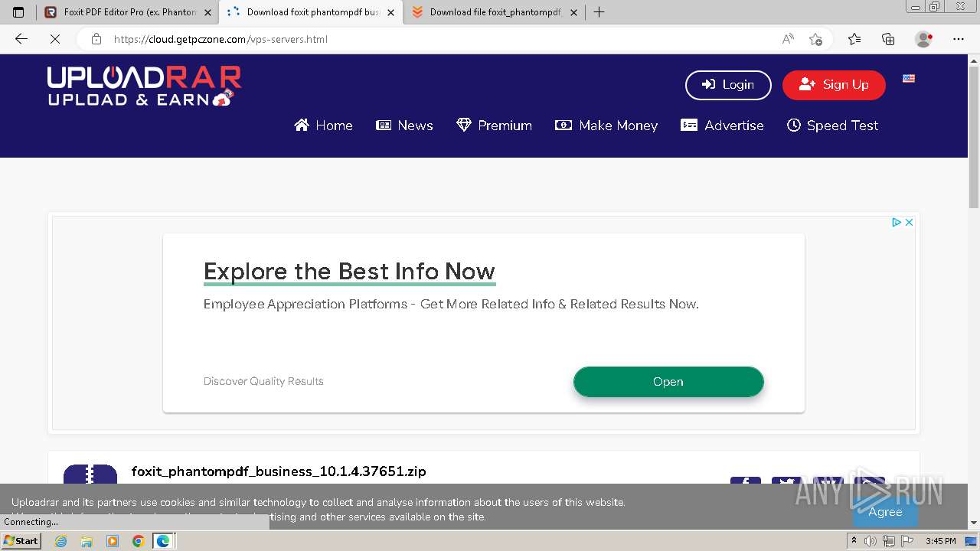The height and width of the screenshot is (551, 980).
Task: Open the Advertise page
Action: [x=722, y=126]
